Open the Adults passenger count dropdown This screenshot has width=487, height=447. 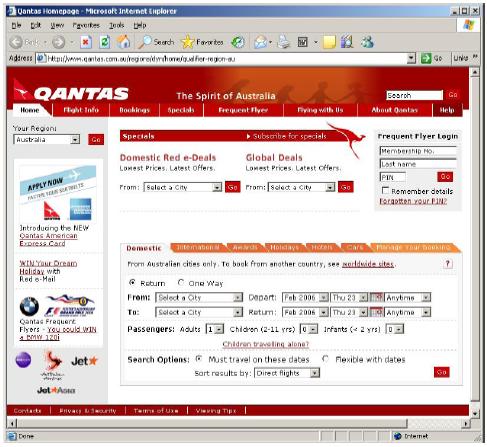(215, 329)
